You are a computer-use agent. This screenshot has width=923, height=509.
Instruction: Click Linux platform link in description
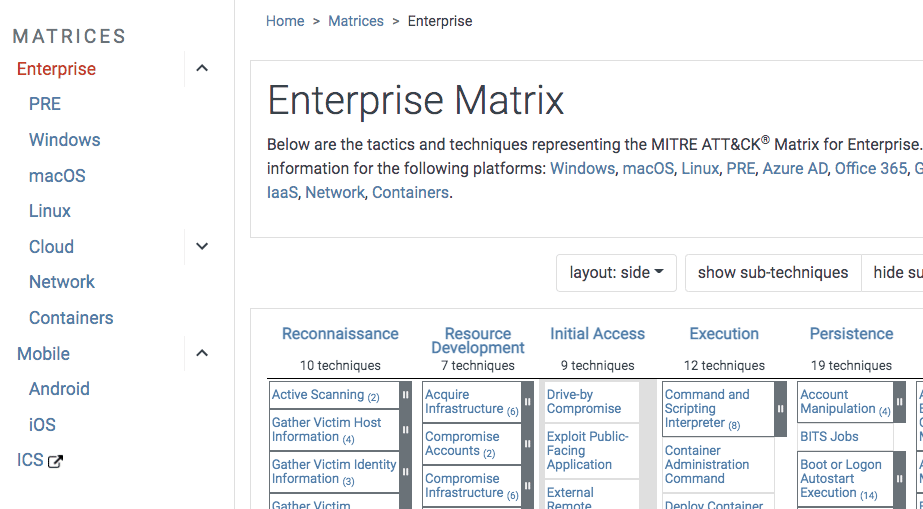[x=700, y=168]
